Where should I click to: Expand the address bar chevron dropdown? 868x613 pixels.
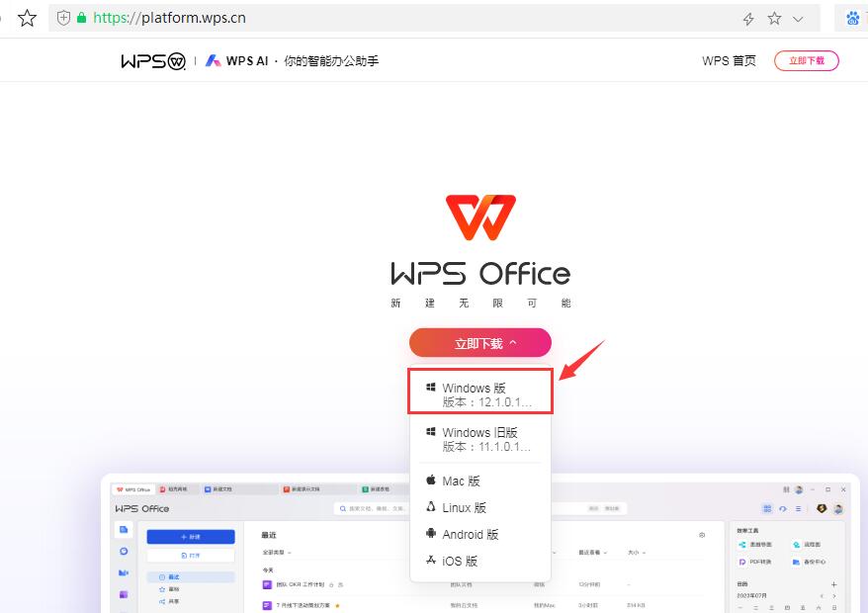(x=798, y=19)
